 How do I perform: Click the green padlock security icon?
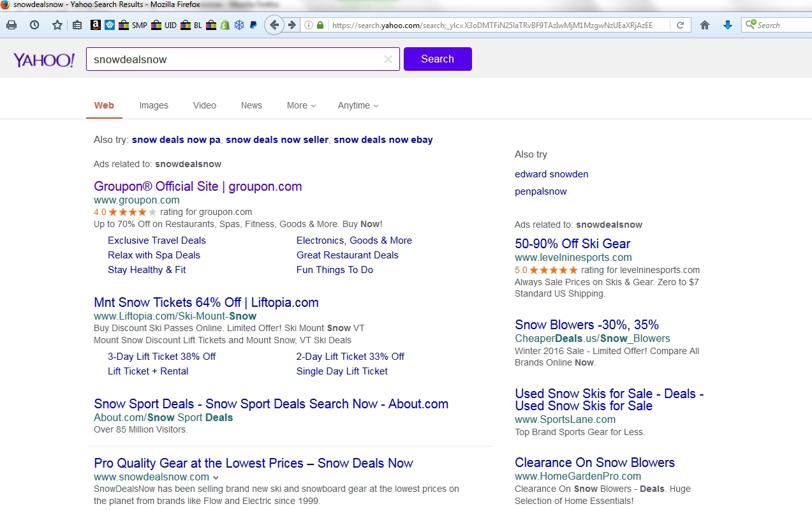[x=320, y=26]
